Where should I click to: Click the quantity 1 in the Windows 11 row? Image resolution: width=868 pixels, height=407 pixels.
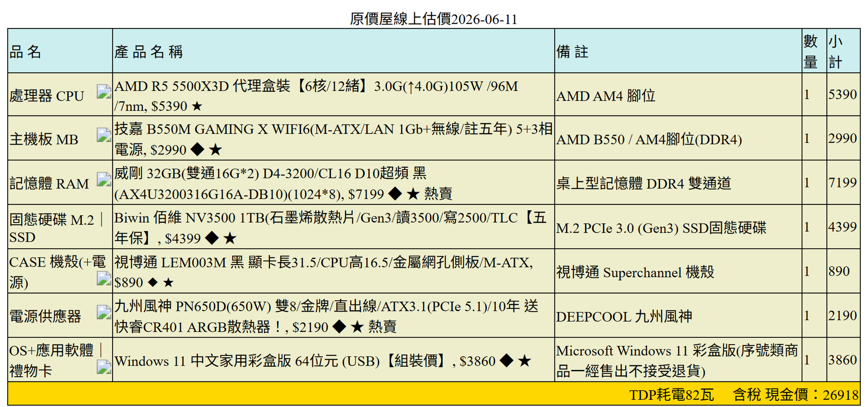(807, 360)
